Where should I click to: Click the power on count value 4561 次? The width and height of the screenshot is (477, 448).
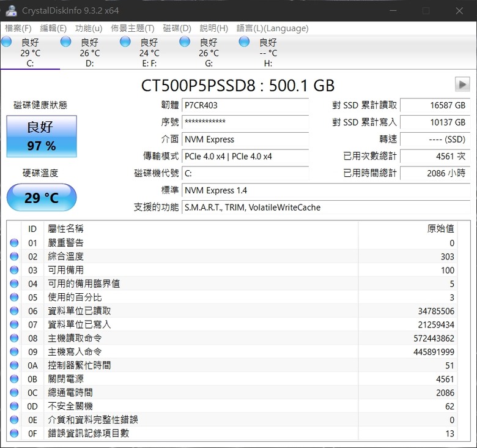[435, 157]
